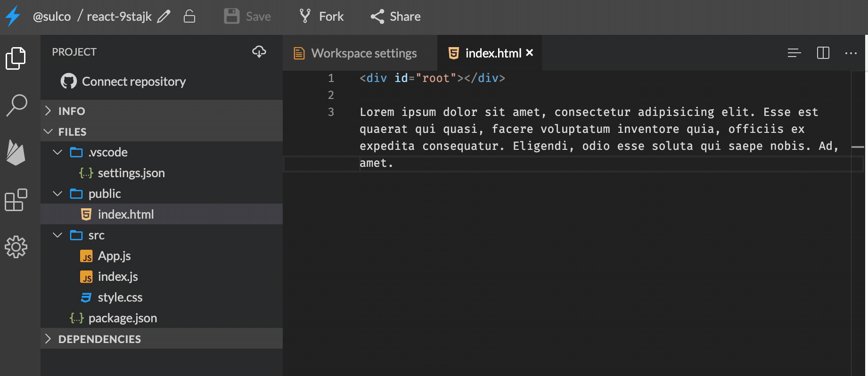Click the react-9stajk project name
The image size is (868, 376).
[119, 16]
